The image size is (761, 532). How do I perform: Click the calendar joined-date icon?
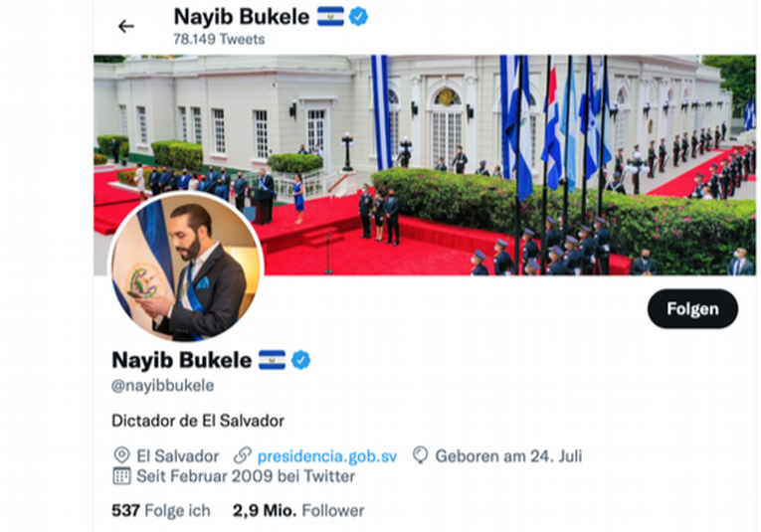point(121,475)
